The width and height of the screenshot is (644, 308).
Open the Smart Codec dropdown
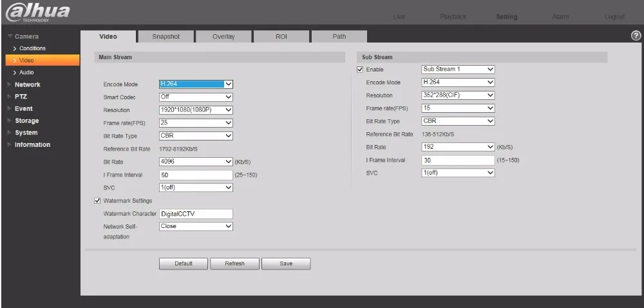click(x=196, y=97)
